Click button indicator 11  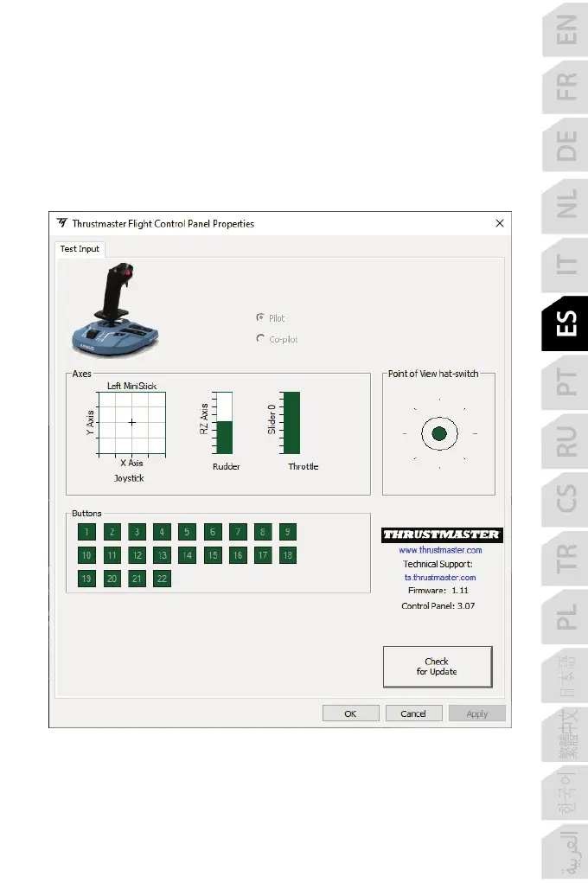(x=112, y=555)
